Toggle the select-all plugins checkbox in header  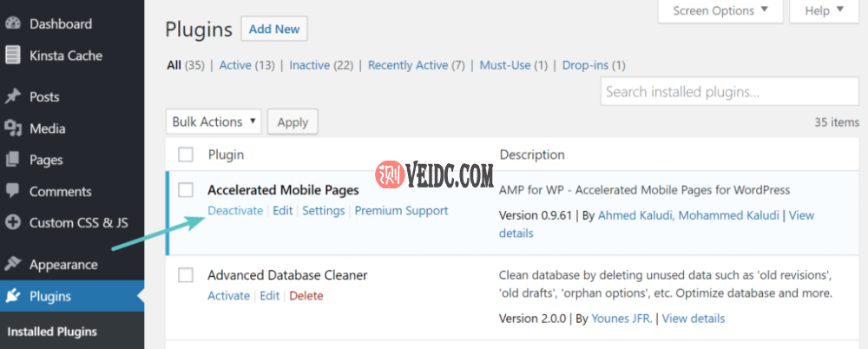coord(186,155)
